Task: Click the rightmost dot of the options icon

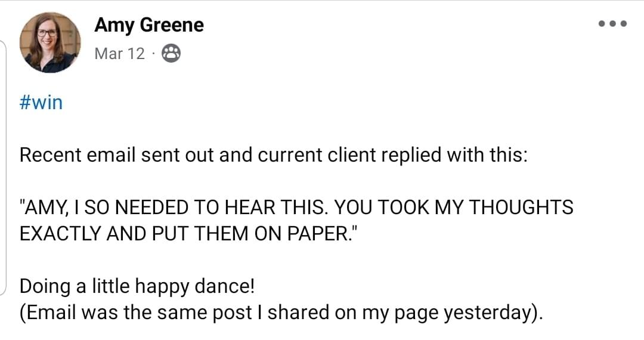Action: pos(624,24)
